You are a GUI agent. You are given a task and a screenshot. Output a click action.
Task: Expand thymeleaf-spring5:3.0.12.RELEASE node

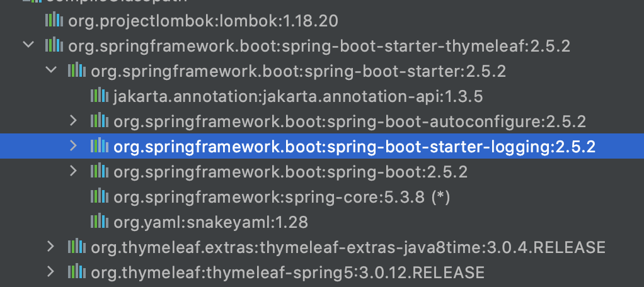pos(50,272)
